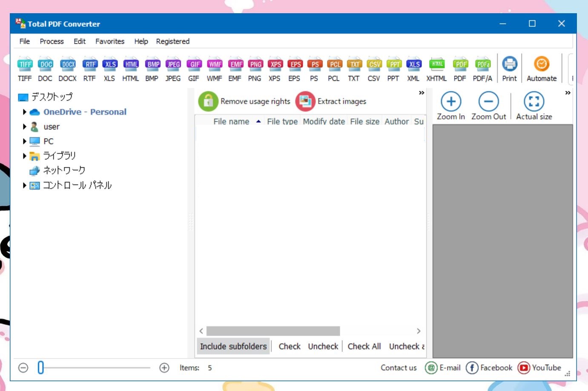Open the YouTube link
The image size is (588, 391).
(x=539, y=368)
